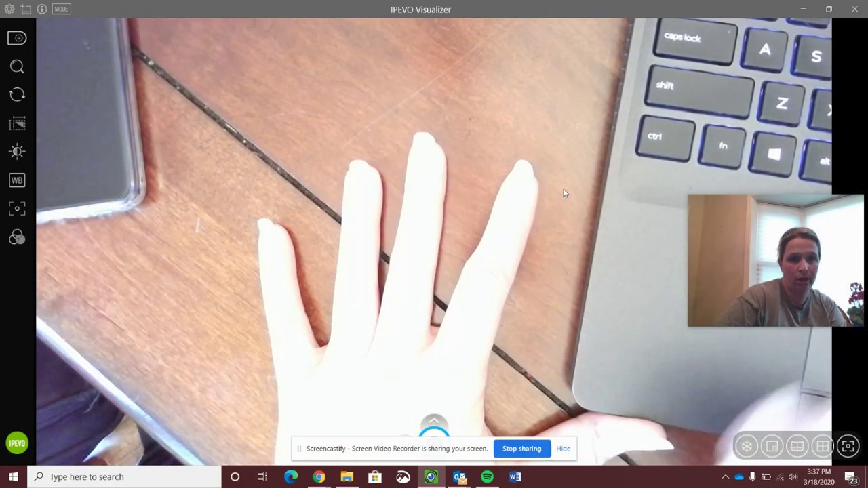Click the 'Type here to search' box
Viewport: 868px width, 488px height.
click(124, 476)
